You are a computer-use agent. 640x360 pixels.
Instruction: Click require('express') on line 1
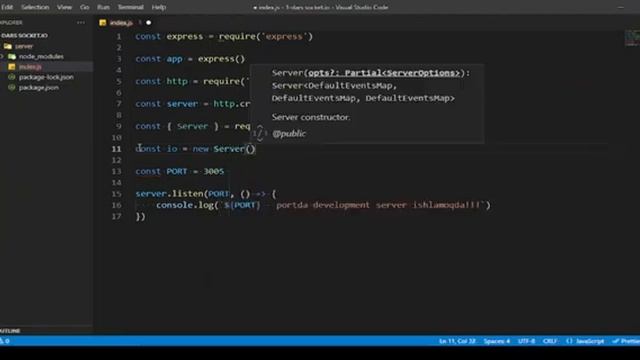(266, 37)
